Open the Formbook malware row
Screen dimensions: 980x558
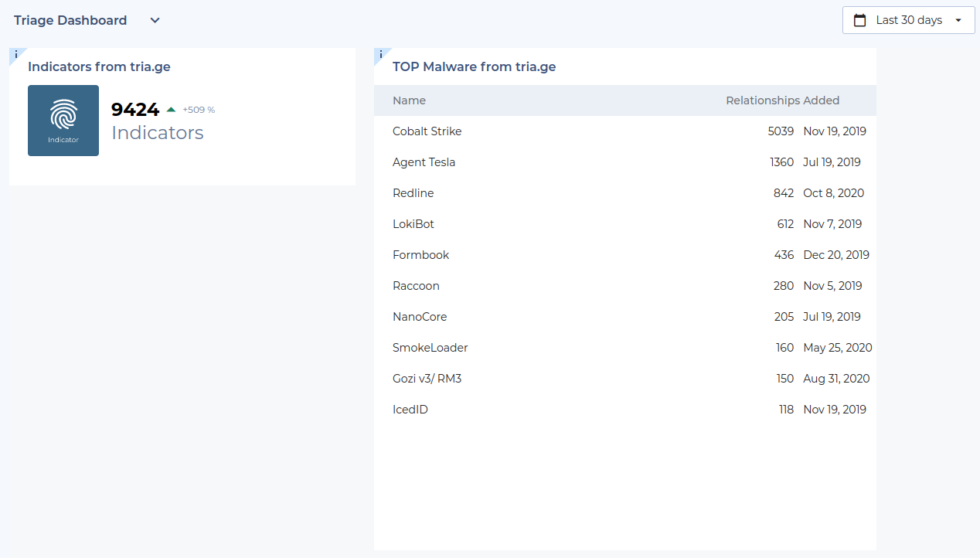(x=625, y=255)
